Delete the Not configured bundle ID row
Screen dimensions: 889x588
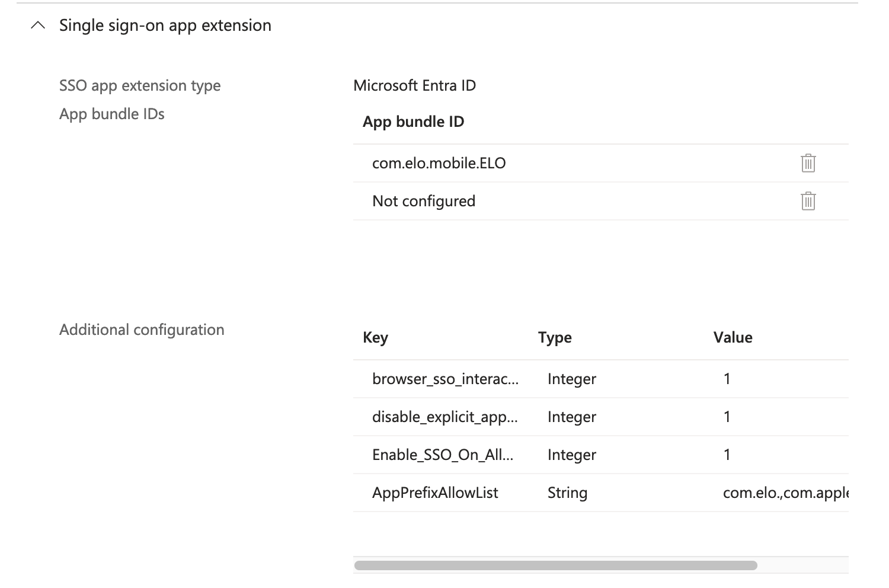point(808,201)
